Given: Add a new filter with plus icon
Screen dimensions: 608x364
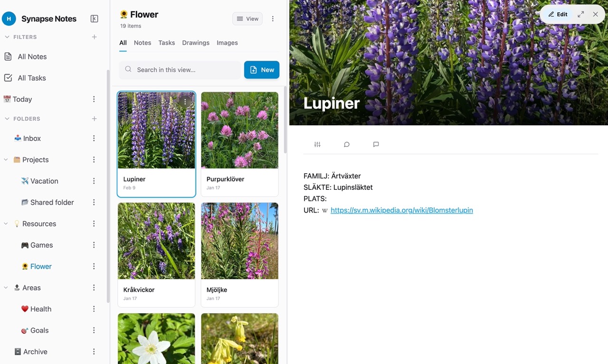Looking at the screenshot, I should click(94, 37).
